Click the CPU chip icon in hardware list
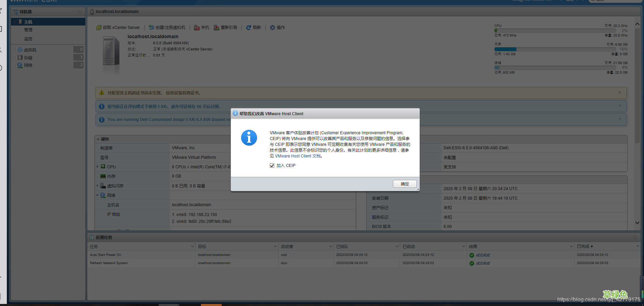The height and width of the screenshot is (306, 644). (103, 167)
